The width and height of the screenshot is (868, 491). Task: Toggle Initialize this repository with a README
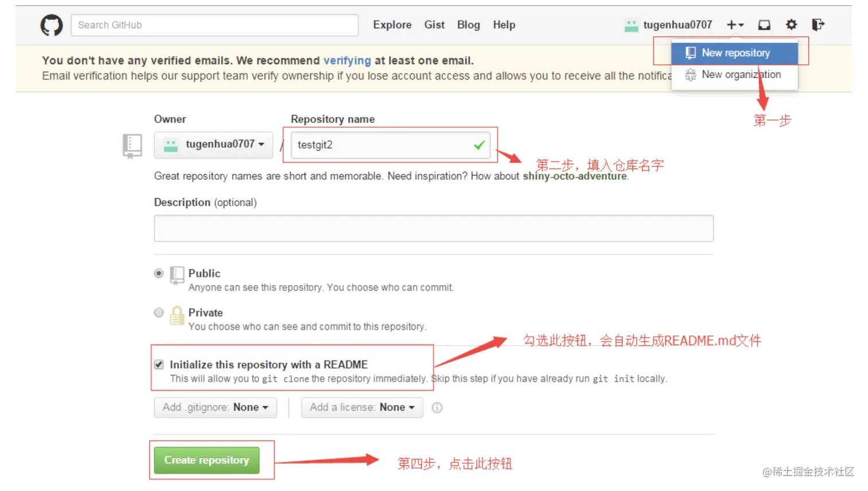pos(159,365)
